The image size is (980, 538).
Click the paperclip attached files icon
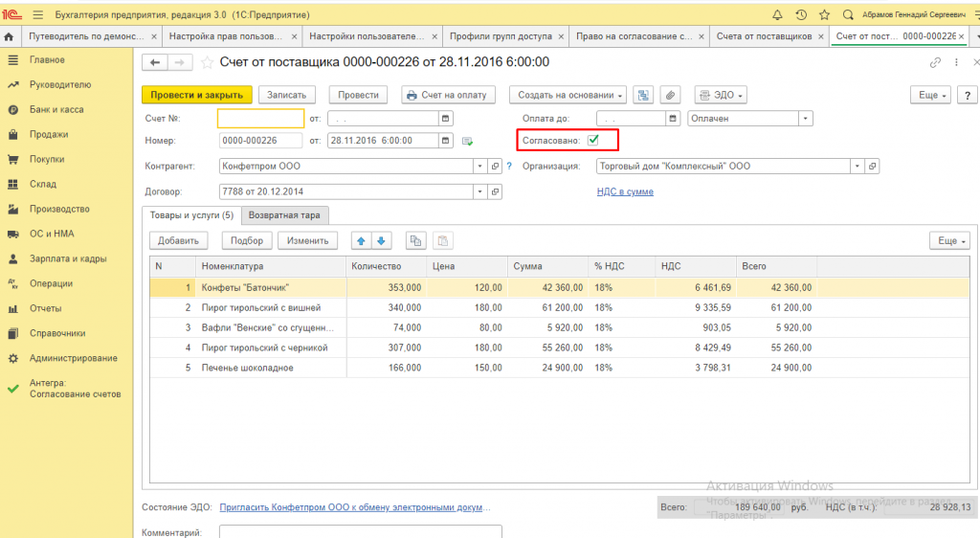click(x=670, y=95)
